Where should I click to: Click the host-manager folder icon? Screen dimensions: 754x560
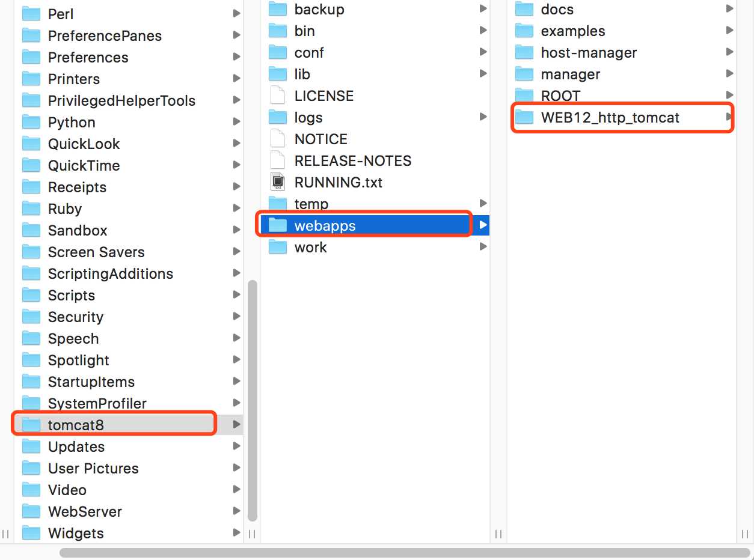[524, 52]
